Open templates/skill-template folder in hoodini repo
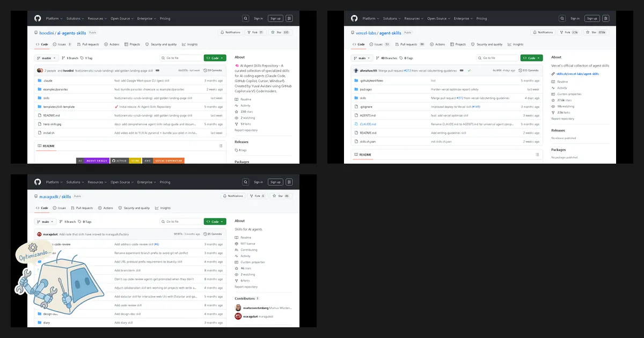Viewport: 644px width, 338px height. pos(59,107)
